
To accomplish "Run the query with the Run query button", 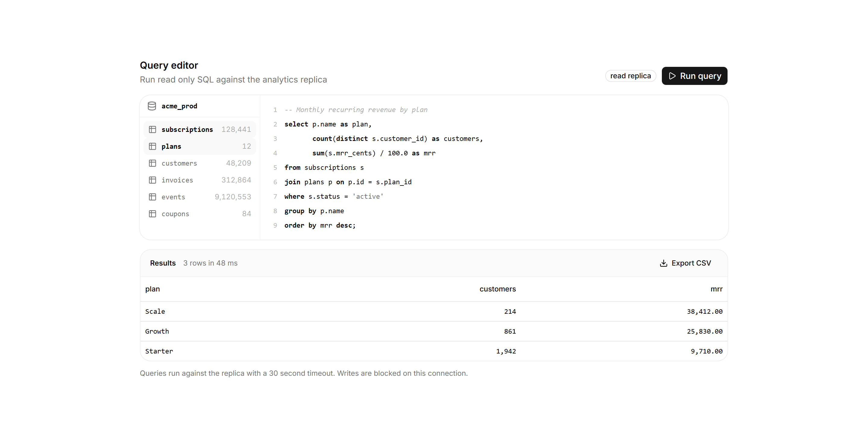I will pos(694,76).
